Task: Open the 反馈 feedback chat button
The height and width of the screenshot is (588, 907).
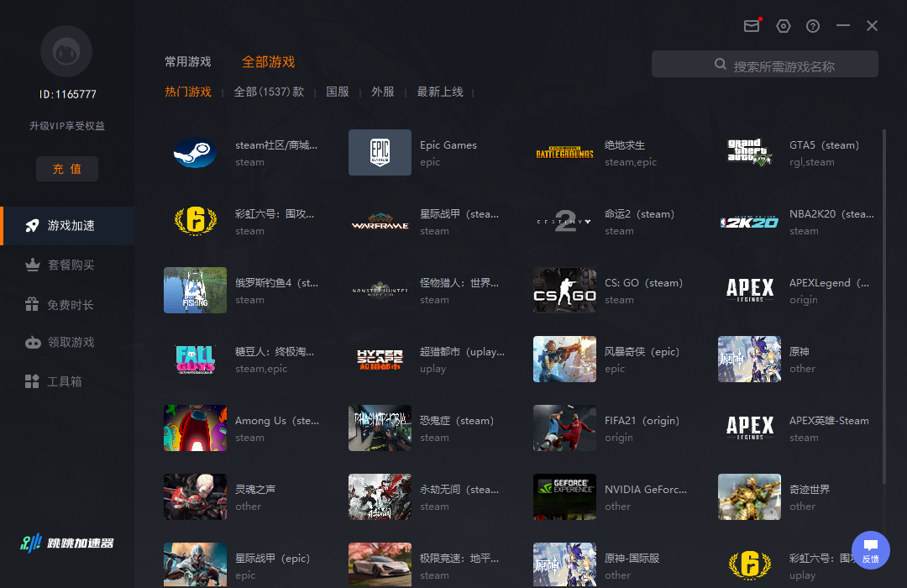Action: 871,550
